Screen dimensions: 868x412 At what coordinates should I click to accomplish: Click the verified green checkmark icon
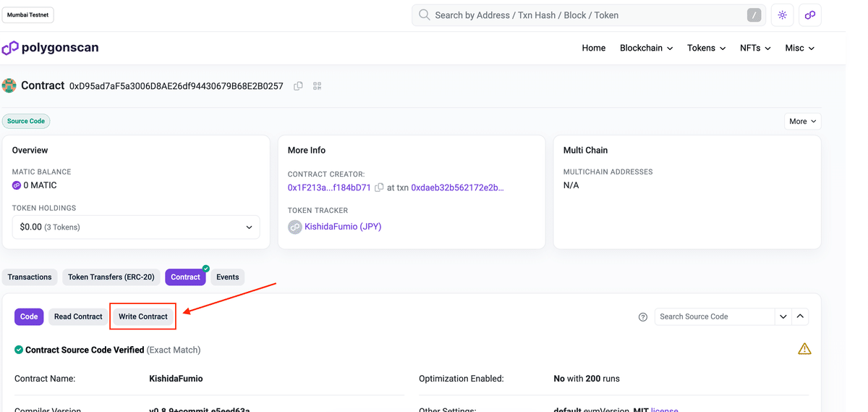pos(19,350)
